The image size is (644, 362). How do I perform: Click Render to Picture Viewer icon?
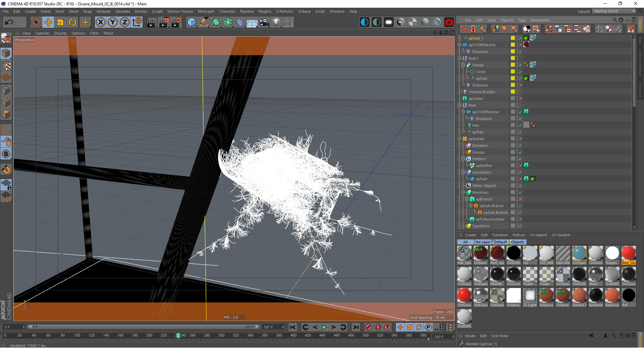(164, 22)
